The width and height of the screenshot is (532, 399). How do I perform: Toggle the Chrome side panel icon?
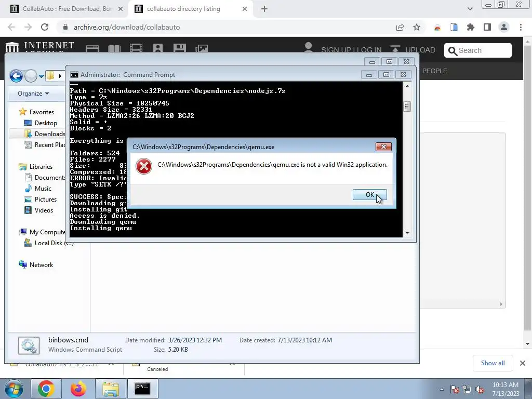point(487,27)
